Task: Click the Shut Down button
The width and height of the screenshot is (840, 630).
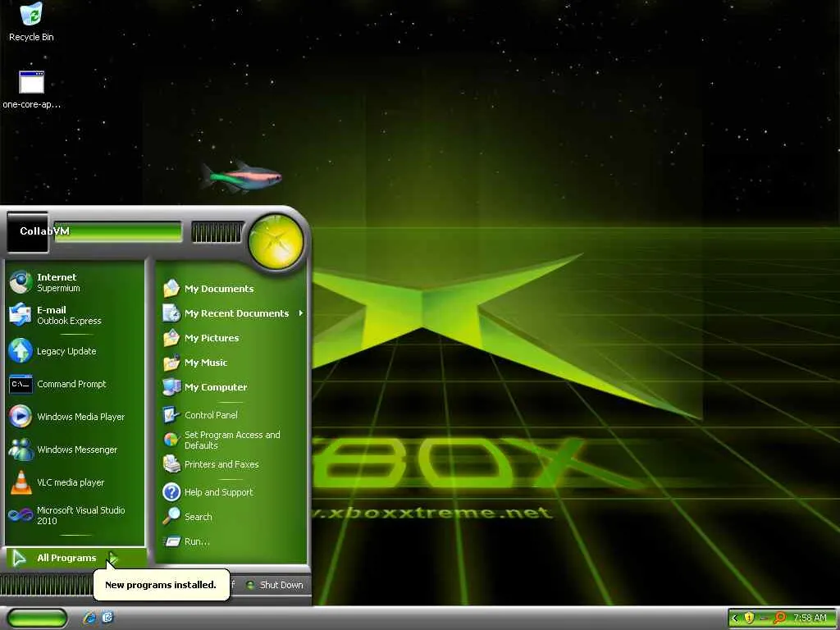Action: (275, 585)
